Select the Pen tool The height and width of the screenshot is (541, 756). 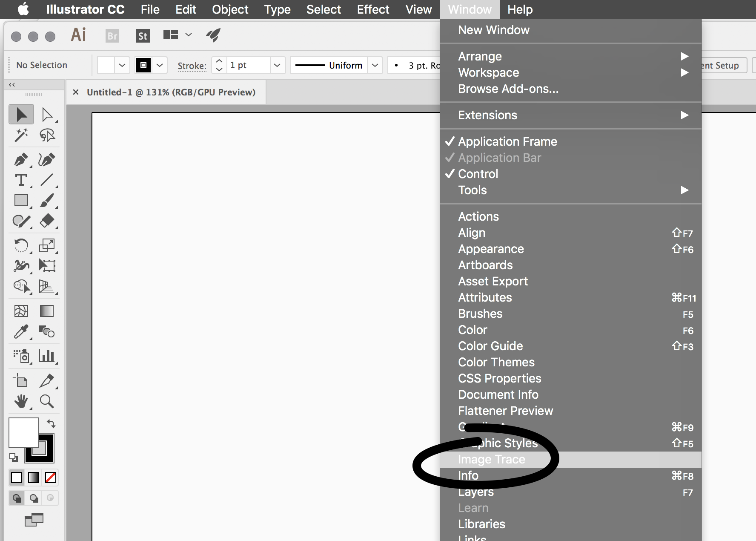point(21,160)
